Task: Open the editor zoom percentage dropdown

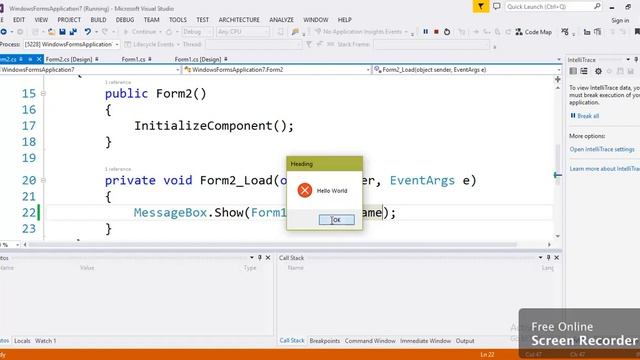Action: (x=18, y=244)
